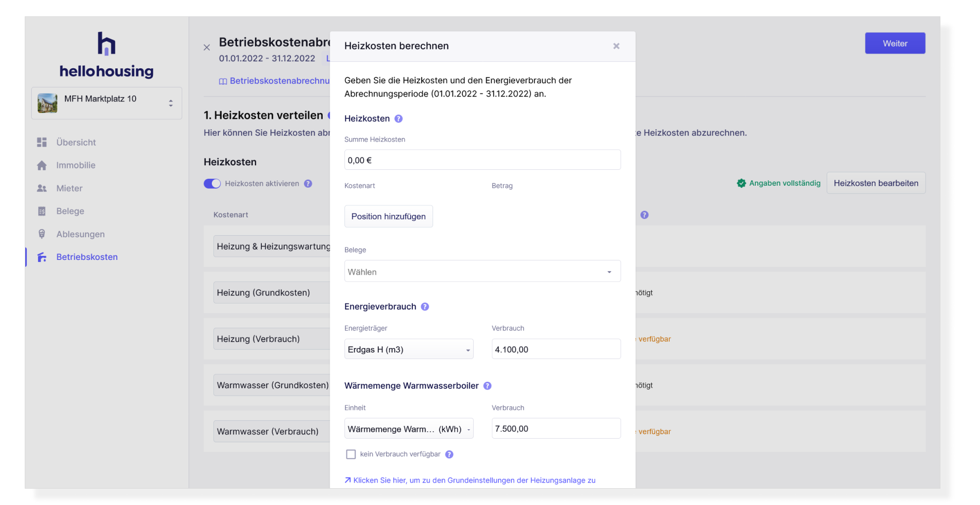Viewport: 980px width, 505px height.
Task: Click the Summe Heizkosten input field
Action: tap(482, 159)
